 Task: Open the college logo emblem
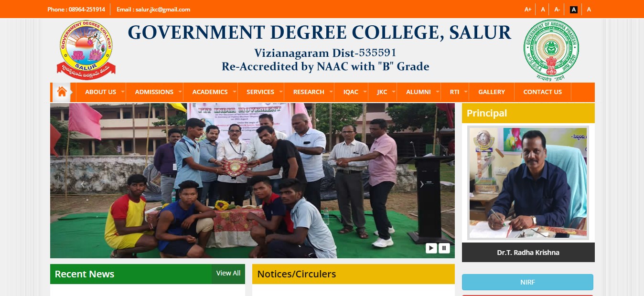[x=86, y=50]
